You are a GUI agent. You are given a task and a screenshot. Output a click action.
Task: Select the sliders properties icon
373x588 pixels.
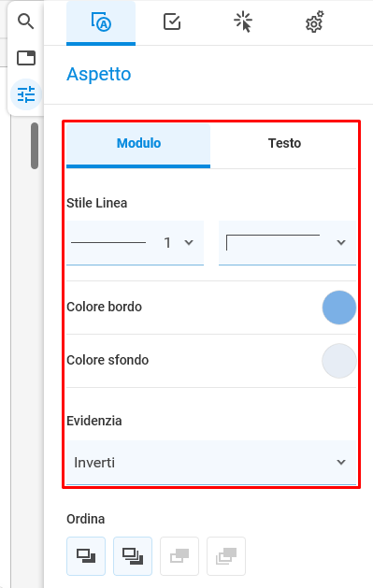click(x=26, y=94)
